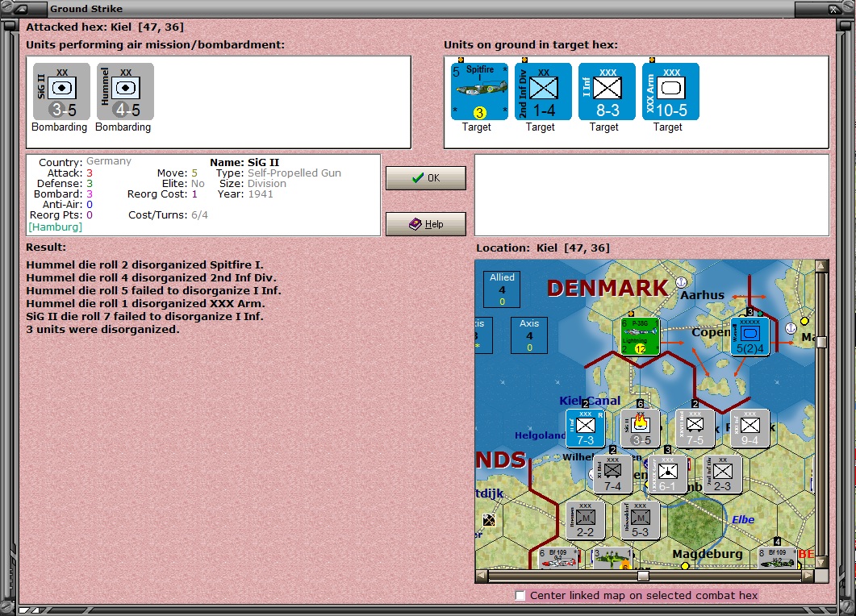Click the P-38G Lightning air unit on map
Image resolution: width=856 pixels, height=616 pixels.
[x=640, y=337]
